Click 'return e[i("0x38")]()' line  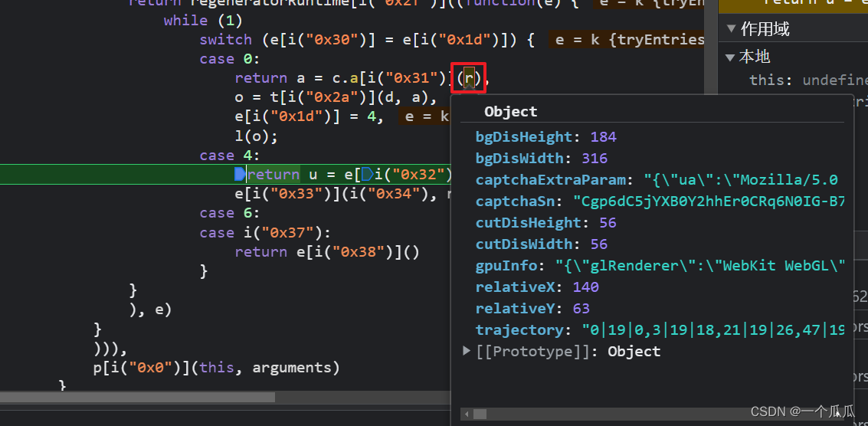(x=327, y=252)
